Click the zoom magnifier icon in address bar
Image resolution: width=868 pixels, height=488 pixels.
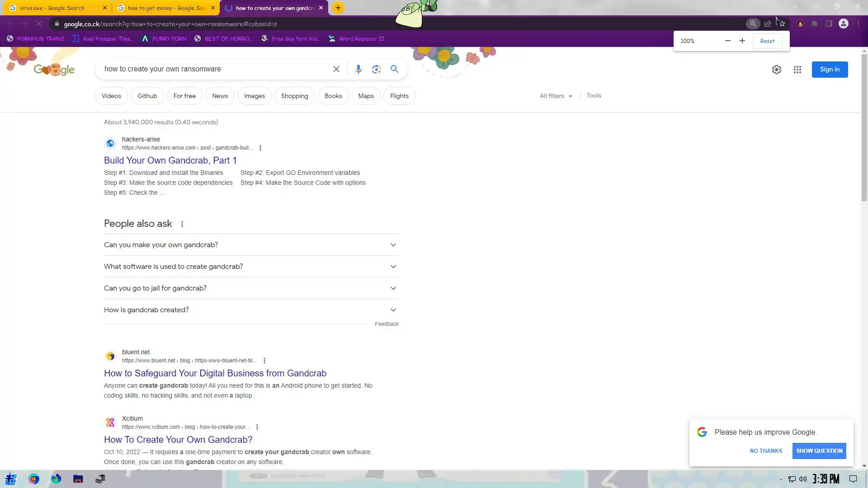[x=753, y=24]
